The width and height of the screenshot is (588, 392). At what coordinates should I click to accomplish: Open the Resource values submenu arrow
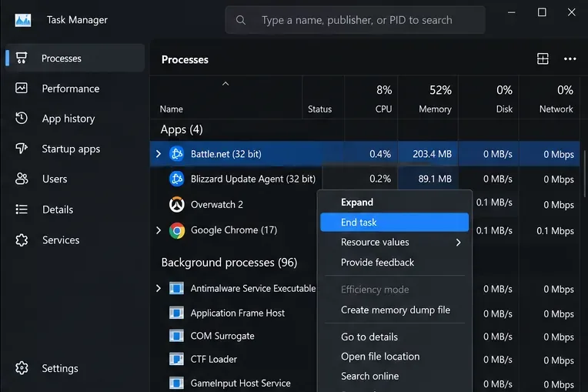(x=458, y=243)
